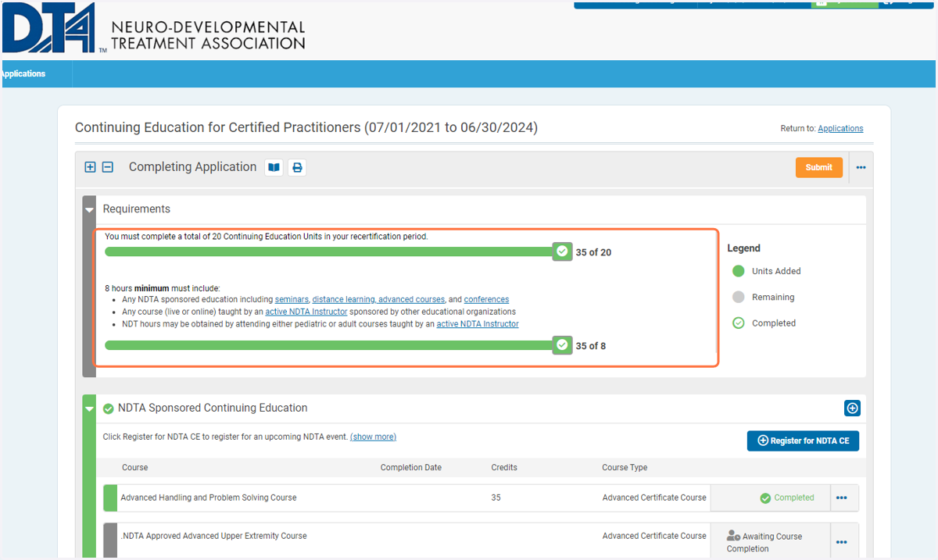Screen dimensions: 938x560
Task: Click the Completion Date column header
Action: coord(411,468)
